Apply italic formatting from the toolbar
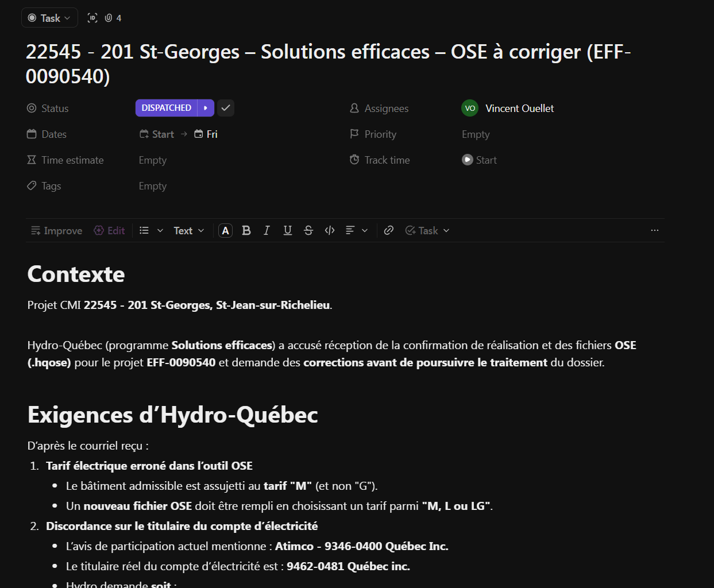 pos(267,230)
